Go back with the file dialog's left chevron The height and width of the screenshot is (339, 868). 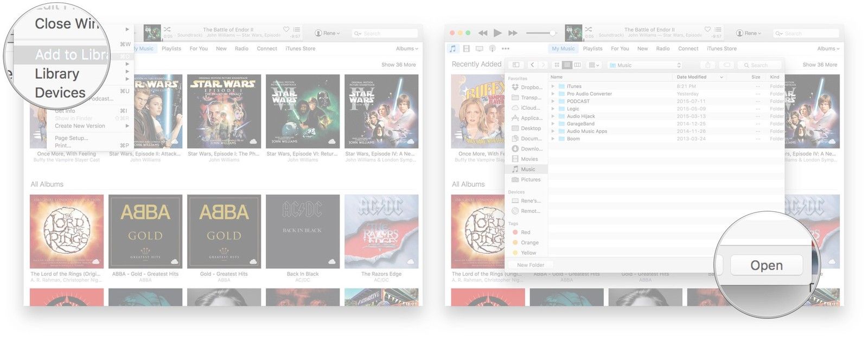(532, 65)
